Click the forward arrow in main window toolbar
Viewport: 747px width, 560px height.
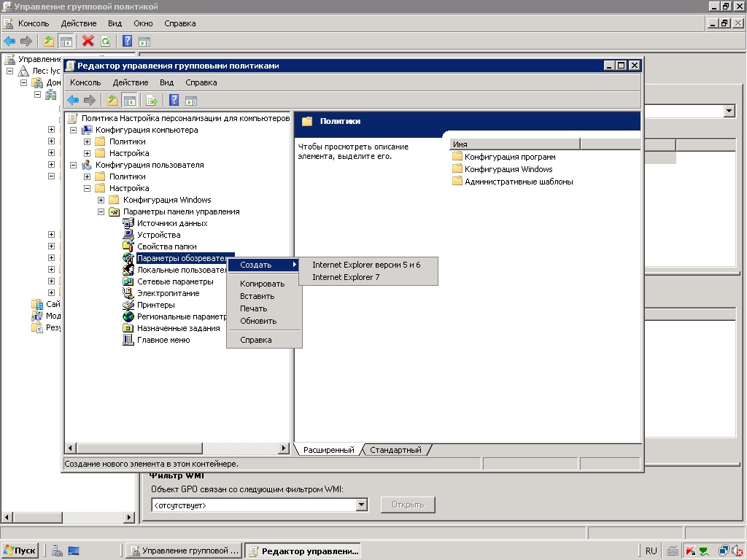coord(26,42)
